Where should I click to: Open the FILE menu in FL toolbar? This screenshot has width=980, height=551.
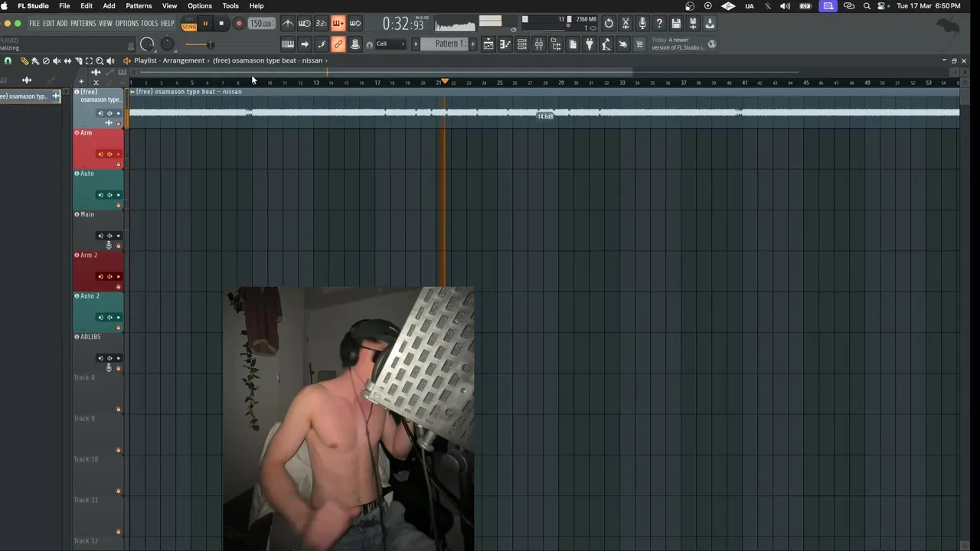[x=34, y=24]
